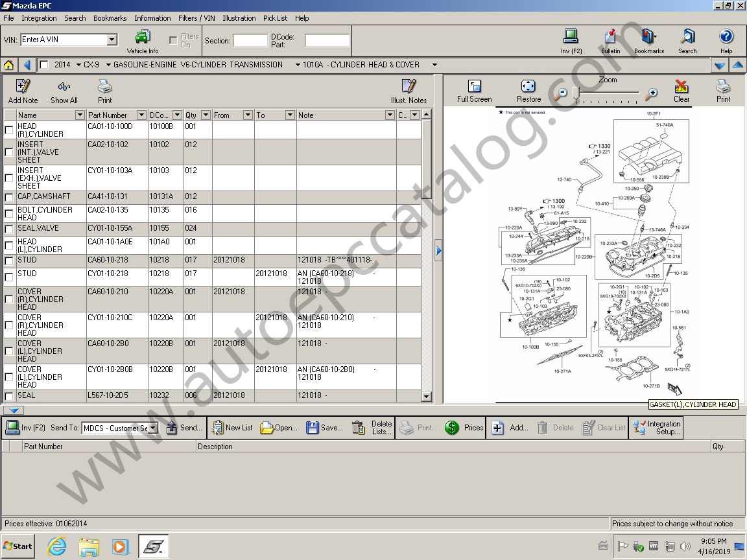Image resolution: width=747 pixels, height=560 pixels.
Task: Click the DCode Part input field
Action: (327, 40)
